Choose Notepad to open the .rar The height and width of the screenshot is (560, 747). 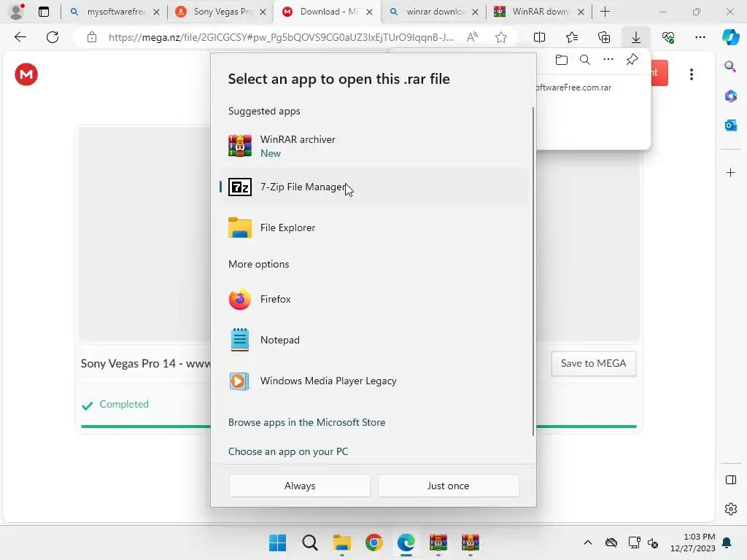tap(373, 340)
